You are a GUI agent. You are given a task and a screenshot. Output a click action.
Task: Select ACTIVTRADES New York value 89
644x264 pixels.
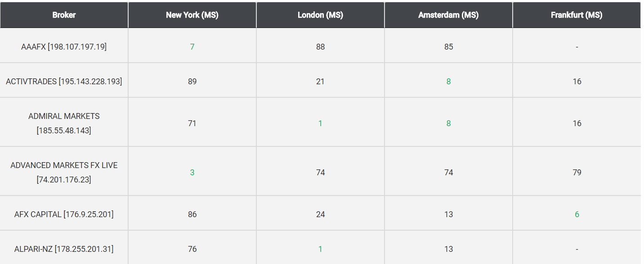[x=192, y=81]
